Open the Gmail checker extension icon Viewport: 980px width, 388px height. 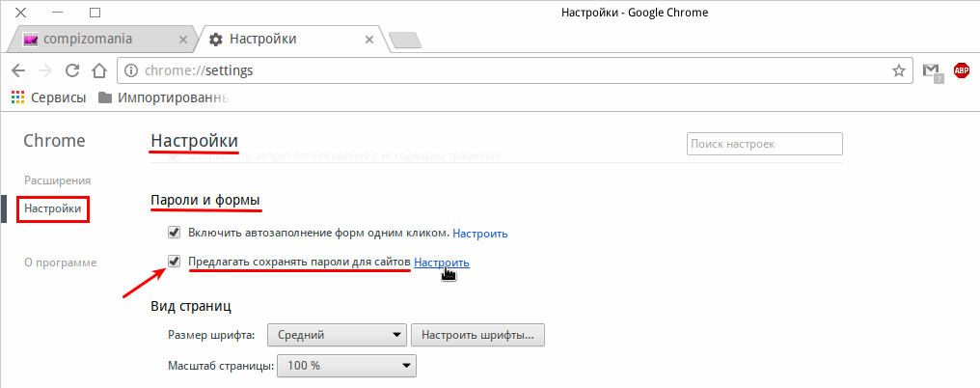coord(933,71)
